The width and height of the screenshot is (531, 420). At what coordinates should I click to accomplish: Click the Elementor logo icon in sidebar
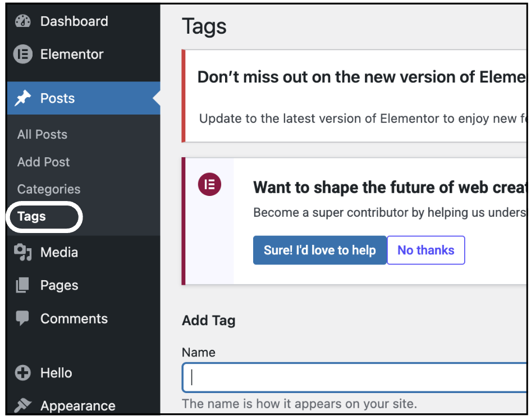(22, 54)
